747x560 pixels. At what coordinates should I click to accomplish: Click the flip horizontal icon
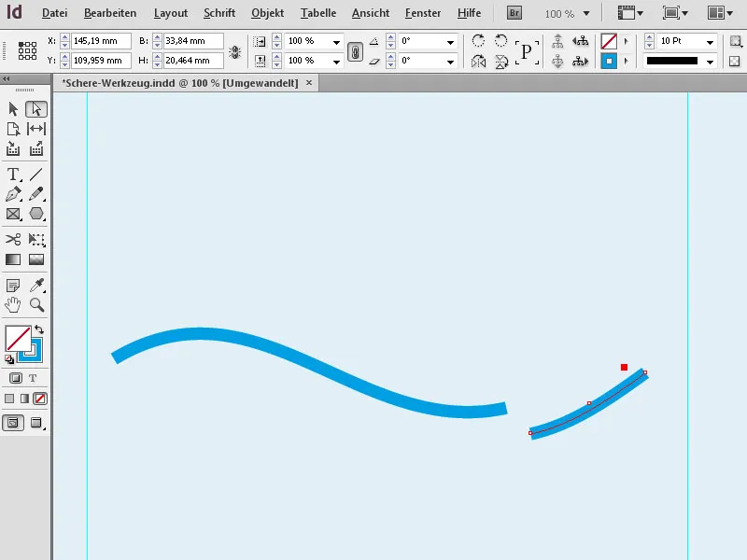pyautogui.click(x=478, y=62)
